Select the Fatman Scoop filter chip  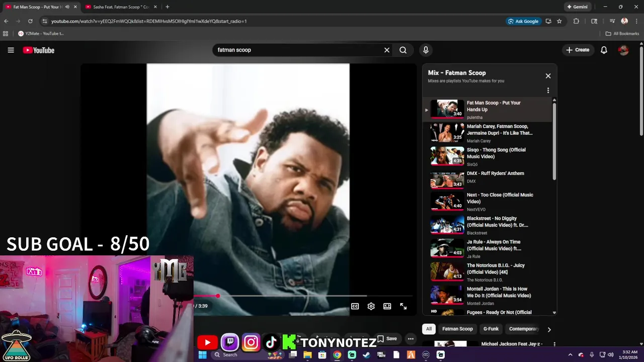[x=457, y=329]
